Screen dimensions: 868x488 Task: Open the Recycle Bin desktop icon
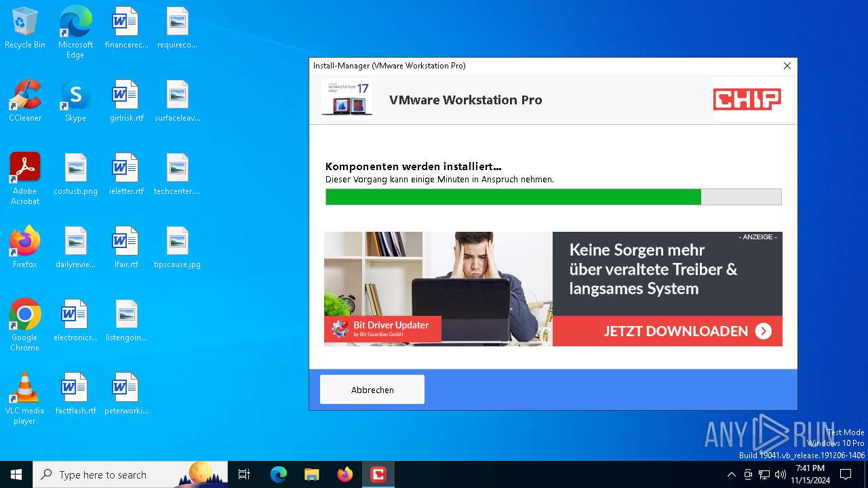click(x=25, y=28)
